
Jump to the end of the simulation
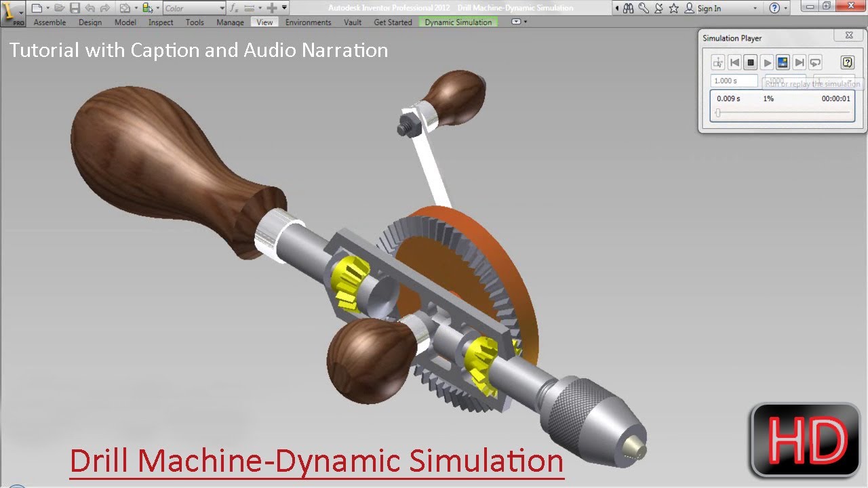pos(800,62)
